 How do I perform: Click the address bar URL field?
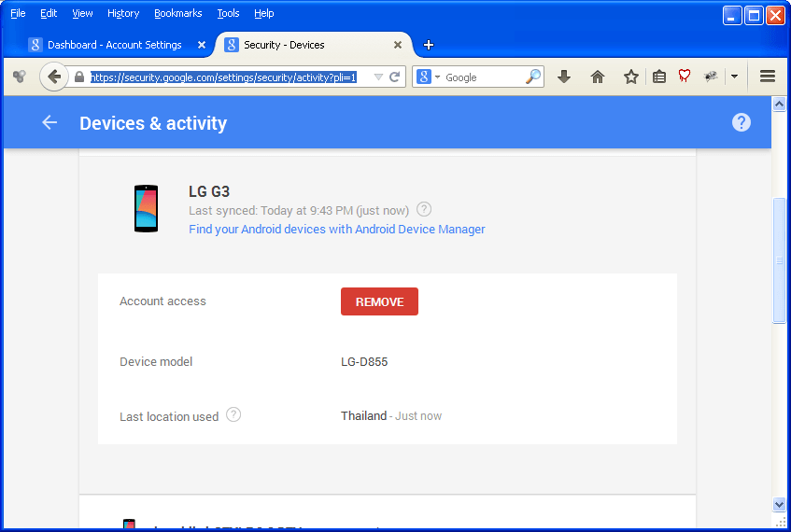tap(223, 77)
